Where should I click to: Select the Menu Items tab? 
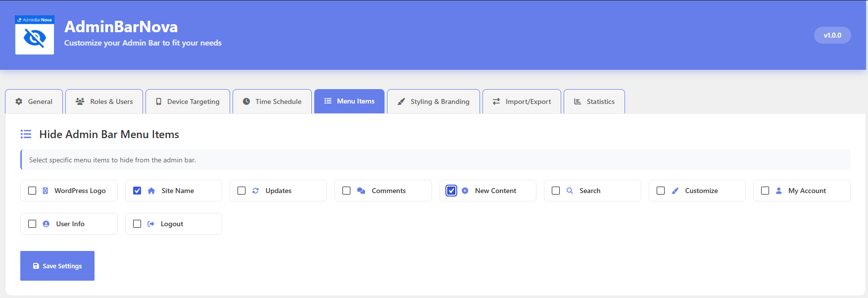click(x=349, y=101)
